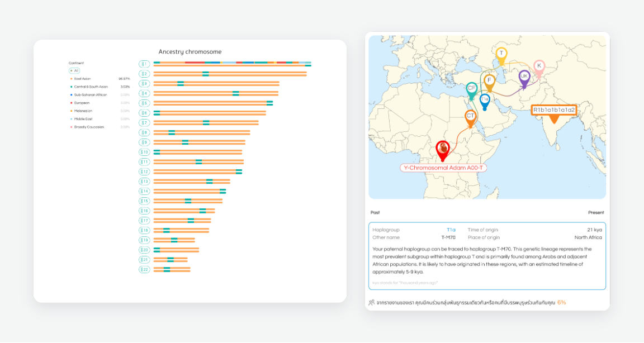Image resolution: width=644 pixels, height=343 pixels.
Task: Click the orange 6% match figure
Action: pos(561,302)
